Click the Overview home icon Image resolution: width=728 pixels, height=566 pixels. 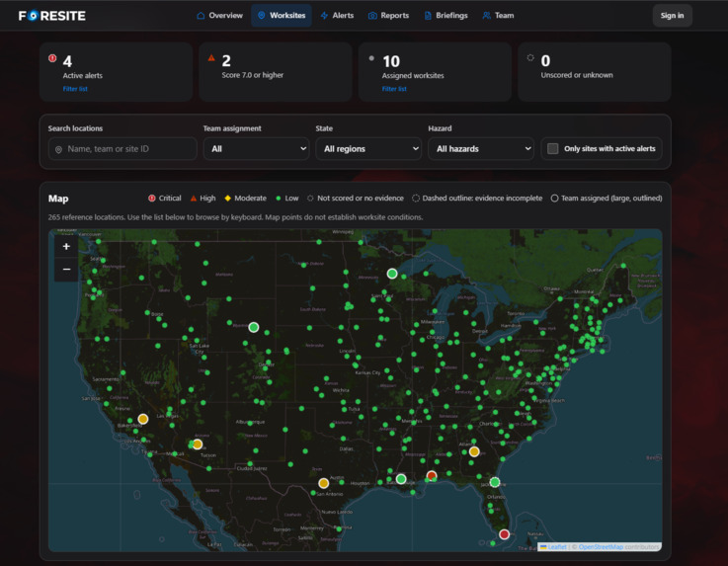(201, 16)
